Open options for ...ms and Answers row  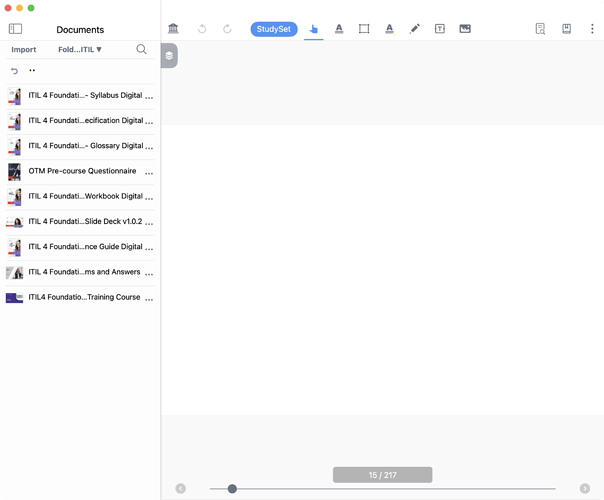point(149,274)
